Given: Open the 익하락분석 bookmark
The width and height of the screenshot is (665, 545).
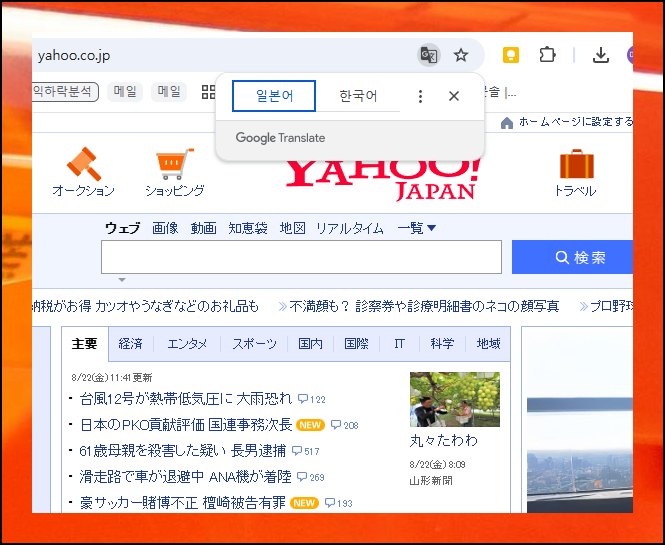Looking at the screenshot, I should click(65, 92).
